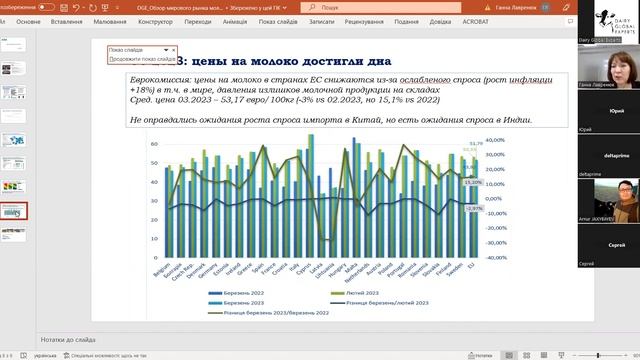The image size is (640, 360).
Task: Open the Анімація ribbon tab
Action: 235,22
